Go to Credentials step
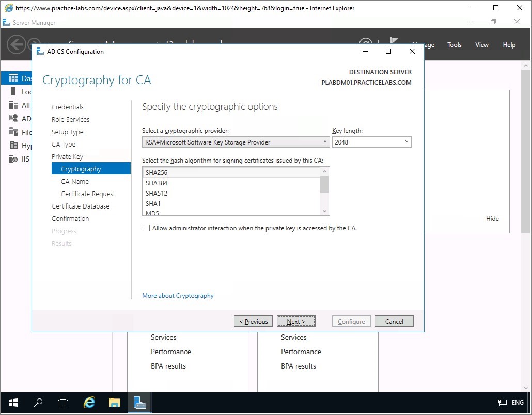Viewport: 532px width, 415px height. tap(67, 107)
